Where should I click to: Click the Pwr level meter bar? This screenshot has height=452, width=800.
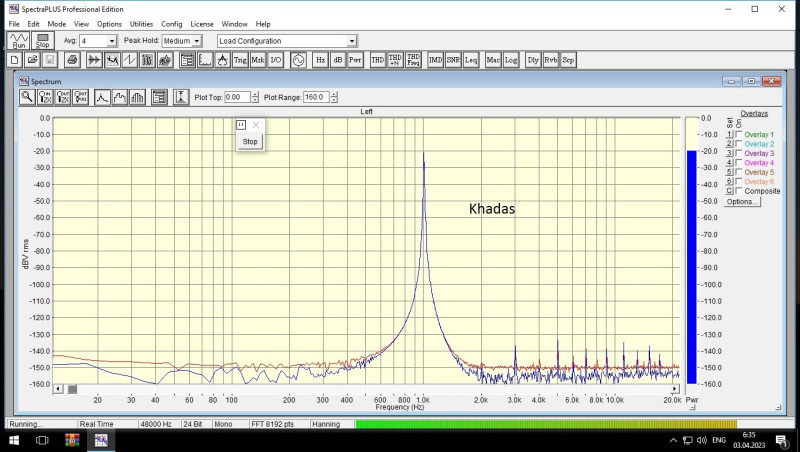pos(691,250)
